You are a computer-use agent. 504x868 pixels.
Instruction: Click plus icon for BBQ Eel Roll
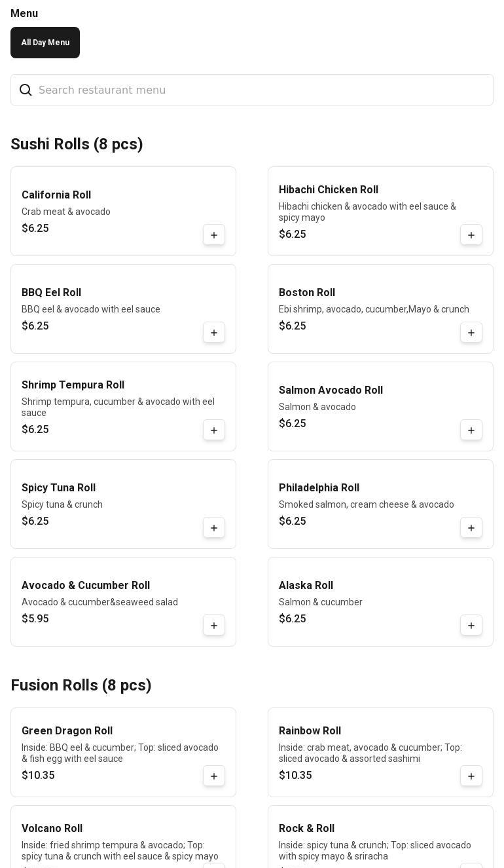point(214,333)
